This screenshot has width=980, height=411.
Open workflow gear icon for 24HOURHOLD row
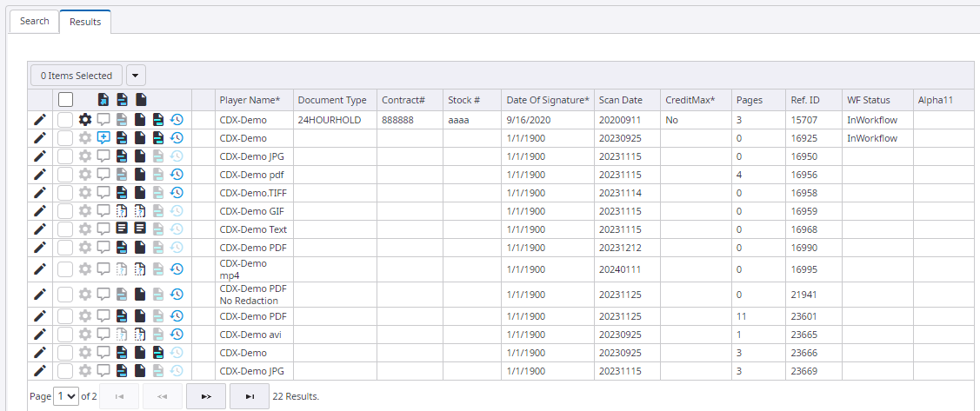click(85, 120)
